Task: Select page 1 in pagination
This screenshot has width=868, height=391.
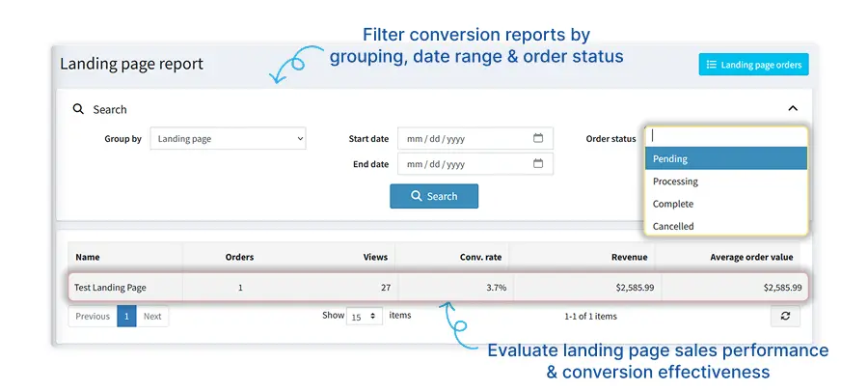Action: 126,317
